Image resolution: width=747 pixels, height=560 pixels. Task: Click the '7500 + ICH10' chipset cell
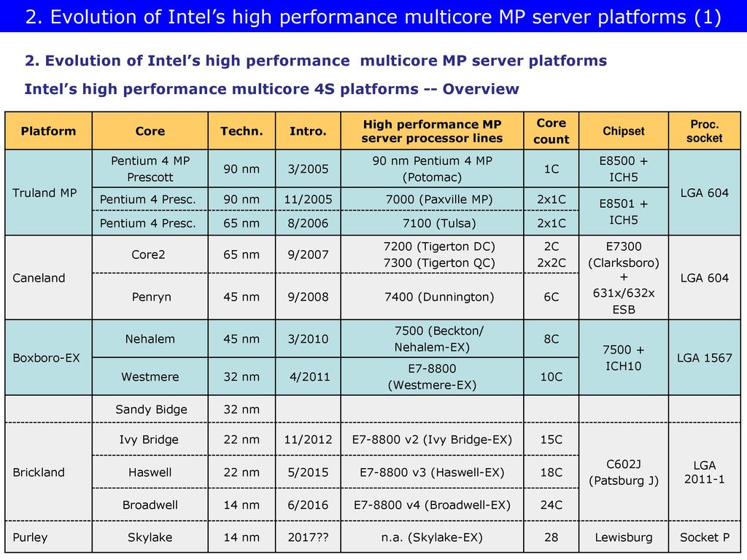pos(624,357)
